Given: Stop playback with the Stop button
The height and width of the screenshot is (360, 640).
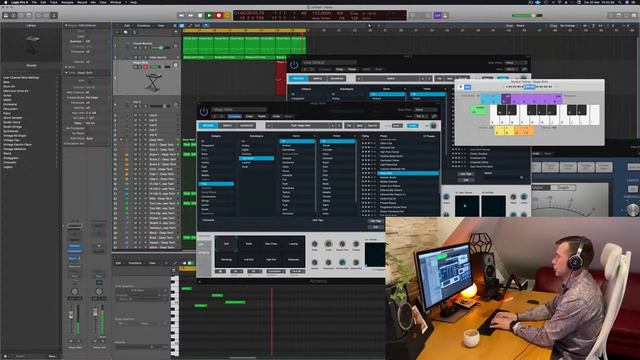Looking at the screenshot, I should [200, 16].
